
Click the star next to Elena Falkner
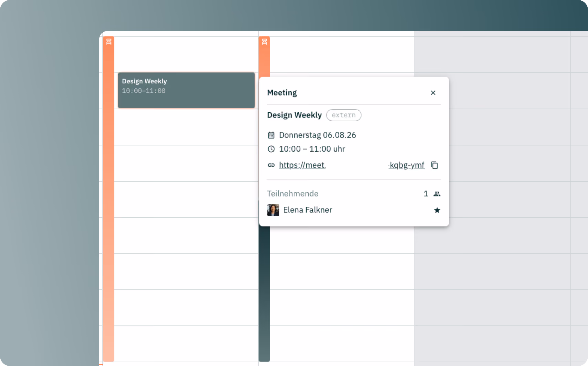click(x=437, y=210)
